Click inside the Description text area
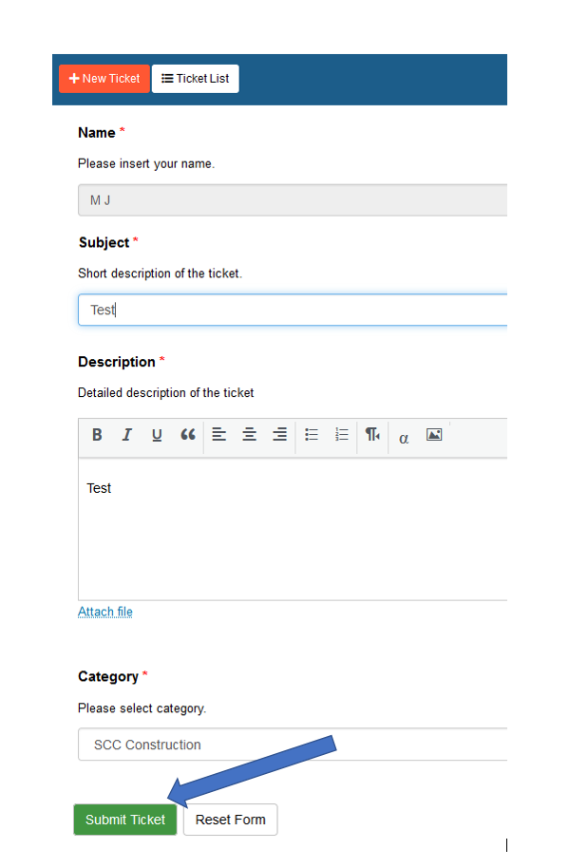The width and height of the screenshot is (588, 868). click(x=293, y=529)
